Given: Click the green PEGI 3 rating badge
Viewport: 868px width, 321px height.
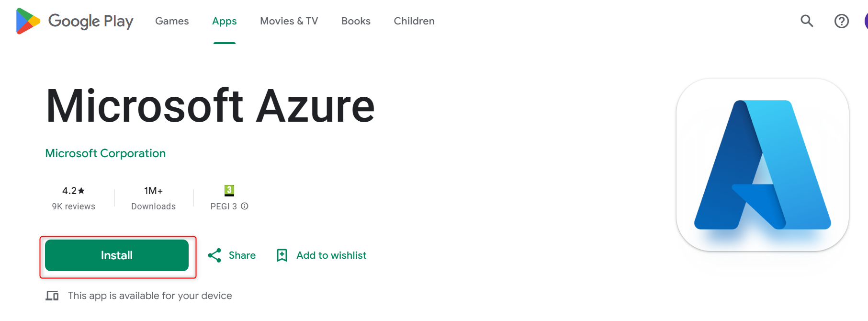Looking at the screenshot, I should tap(229, 190).
